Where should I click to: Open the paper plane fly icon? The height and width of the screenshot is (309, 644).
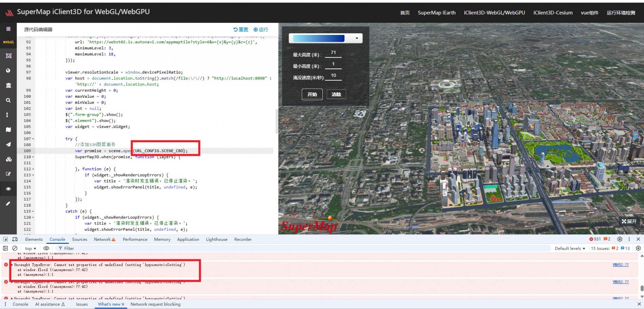pos(8,144)
